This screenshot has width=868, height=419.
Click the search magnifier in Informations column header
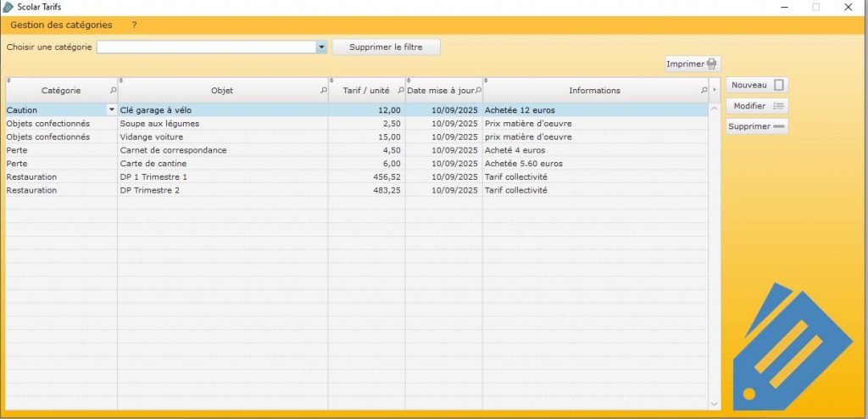click(704, 91)
